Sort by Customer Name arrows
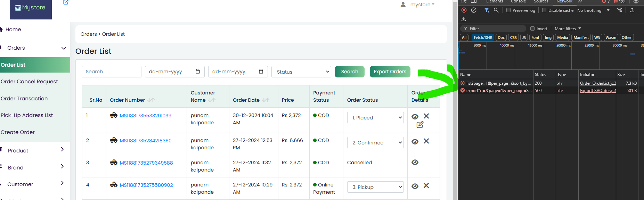644x200 pixels. point(212,100)
